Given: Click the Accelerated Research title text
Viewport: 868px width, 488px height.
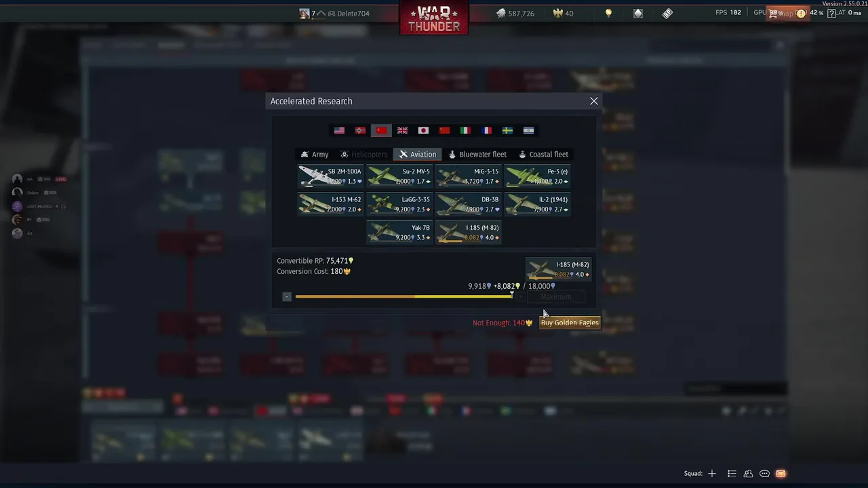Looking at the screenshot, I should coord(311,101).
